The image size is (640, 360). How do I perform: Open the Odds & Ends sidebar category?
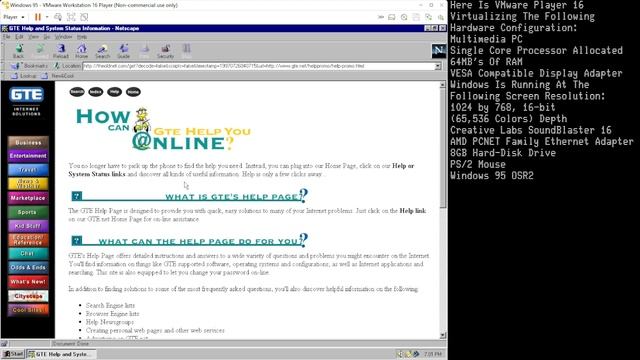(x=28, y=267)
